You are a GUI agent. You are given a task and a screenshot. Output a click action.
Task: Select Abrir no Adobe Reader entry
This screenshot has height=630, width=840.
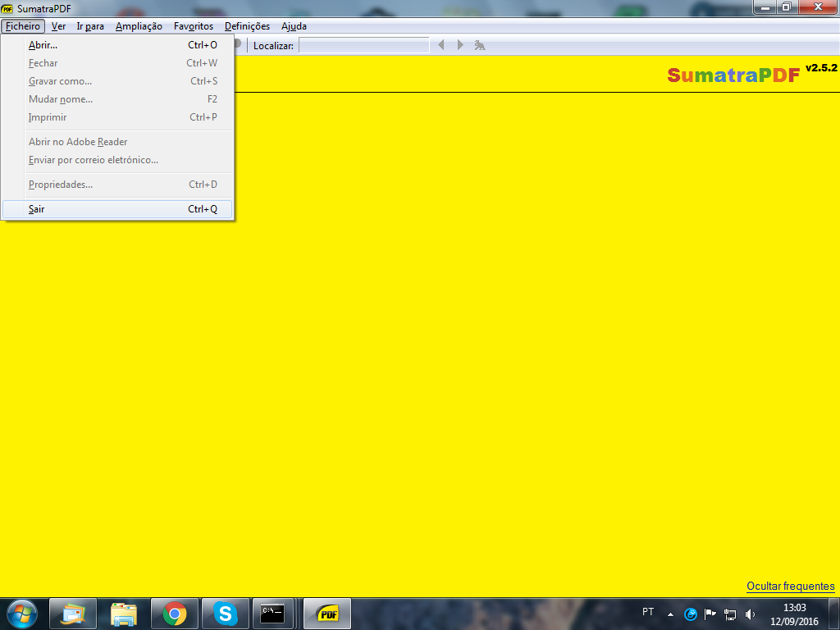point(117,142)
